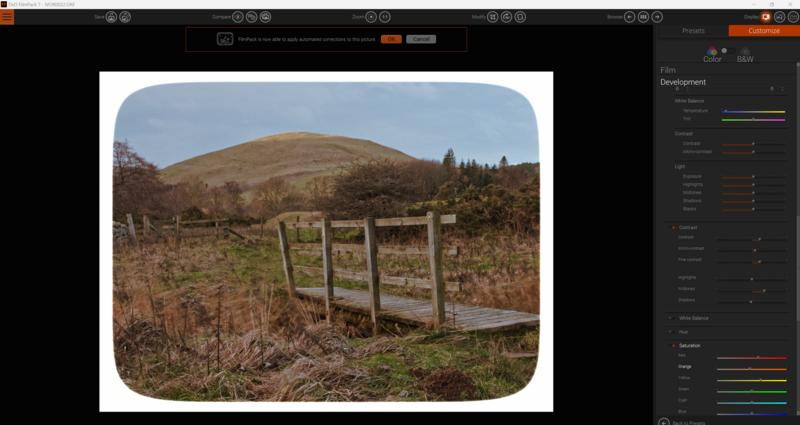
Task: Click the first Zoom icon
Action: pyautogui.click(x=371, y=17)
